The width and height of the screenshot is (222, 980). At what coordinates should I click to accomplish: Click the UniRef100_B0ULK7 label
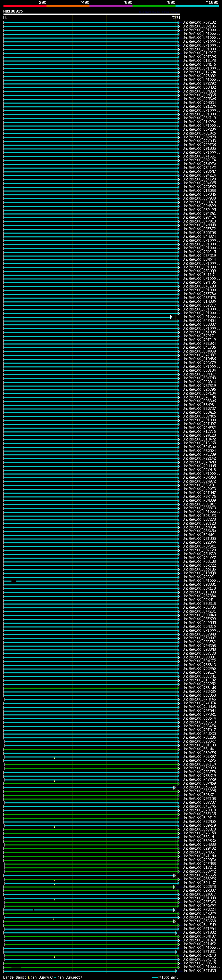199,883
